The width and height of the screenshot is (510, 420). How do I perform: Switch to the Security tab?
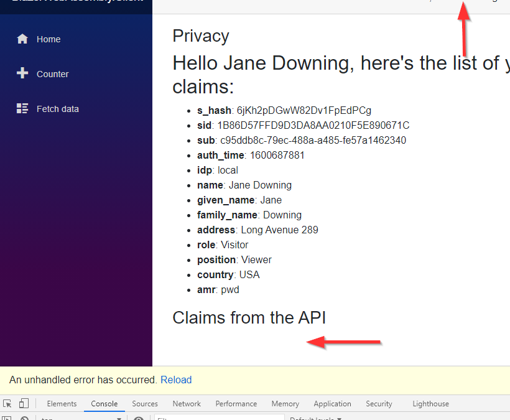379,404
